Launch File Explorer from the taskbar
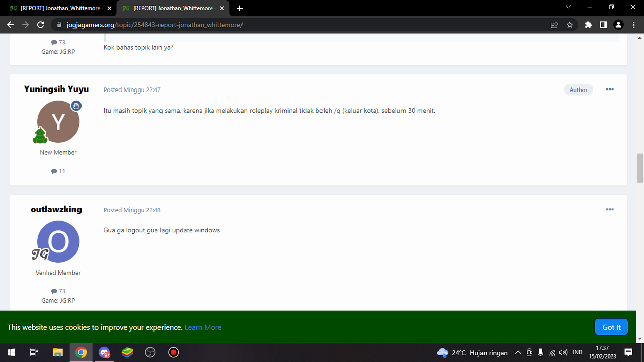644x362 pixels. click(x=58, y=352)
